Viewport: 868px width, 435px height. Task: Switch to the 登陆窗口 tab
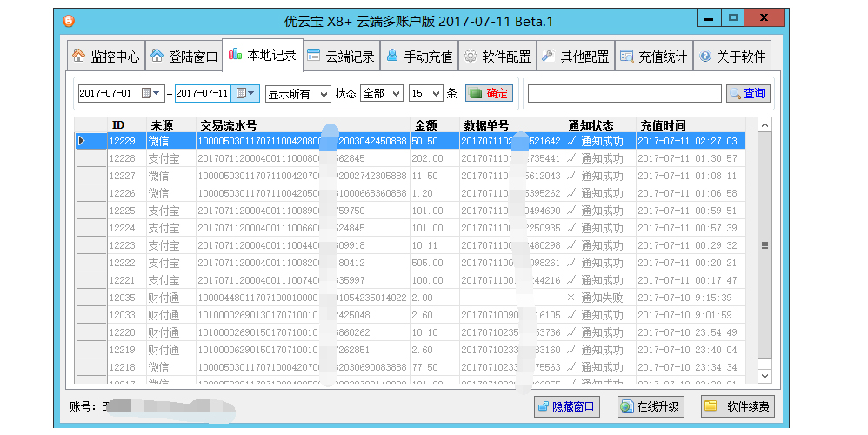(183, 57)
